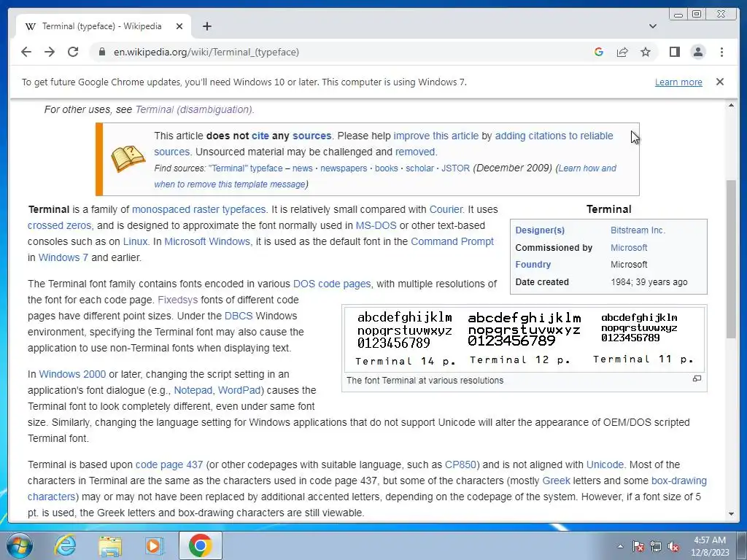The height and width of the screenshot is (560, 747).
Task: Share this page icon
Action: [622, 52]
